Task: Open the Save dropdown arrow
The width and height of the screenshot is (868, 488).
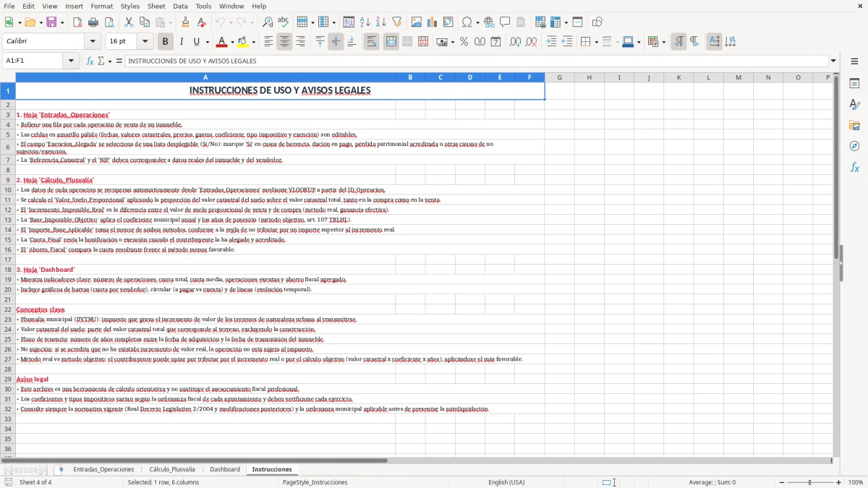Action: pyautogui.click(x=62, y=22)
